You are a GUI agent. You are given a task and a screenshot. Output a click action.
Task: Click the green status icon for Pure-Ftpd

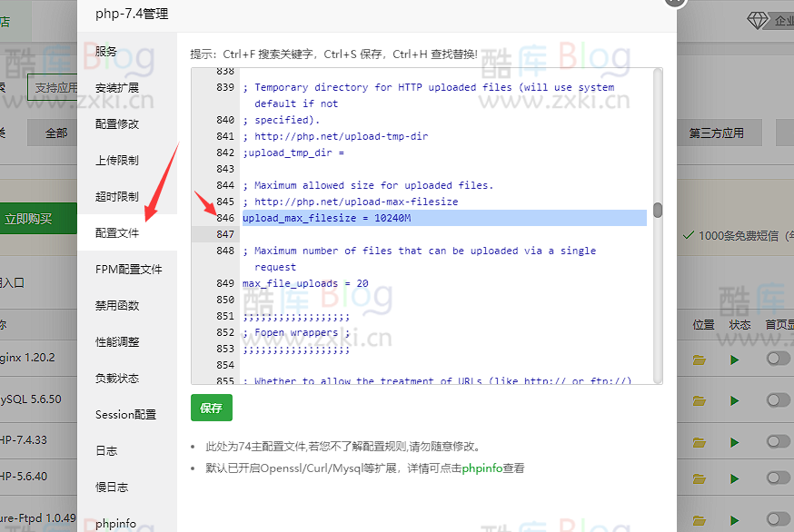734,517
